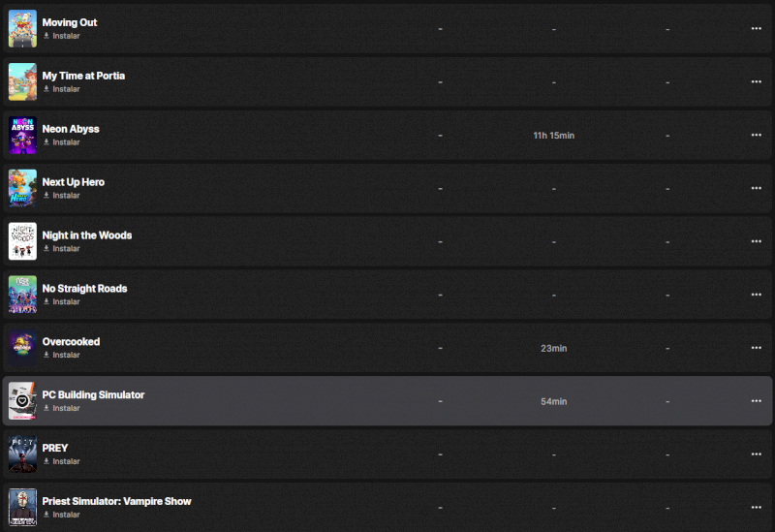Install Overcooked
775x532 pixels.
point(62,356)
